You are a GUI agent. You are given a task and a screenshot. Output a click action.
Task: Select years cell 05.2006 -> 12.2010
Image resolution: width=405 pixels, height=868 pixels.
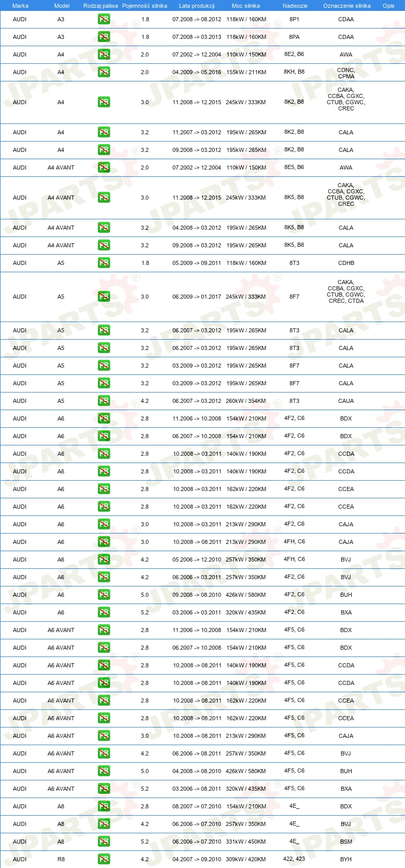(x=197, y=559)
